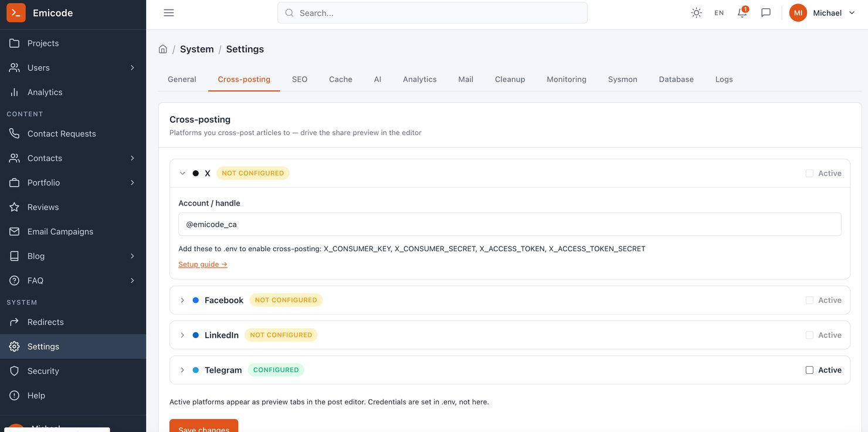Click the X NOT CONFIGURED status badge
Image resolution: width=868 pixels, height=432 pixels.
point(253,173)
